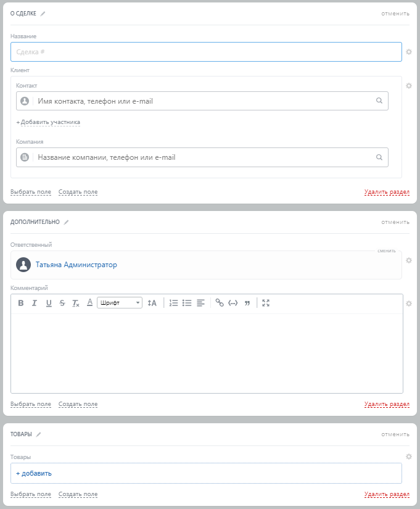Toggle bold formatting in comment editor
Viewport: 420px width, 509px height.
[x=21, y=303]
